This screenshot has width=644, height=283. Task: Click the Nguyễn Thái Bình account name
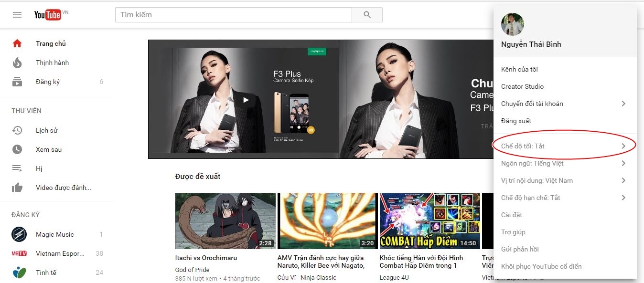[x=531, y=44]
